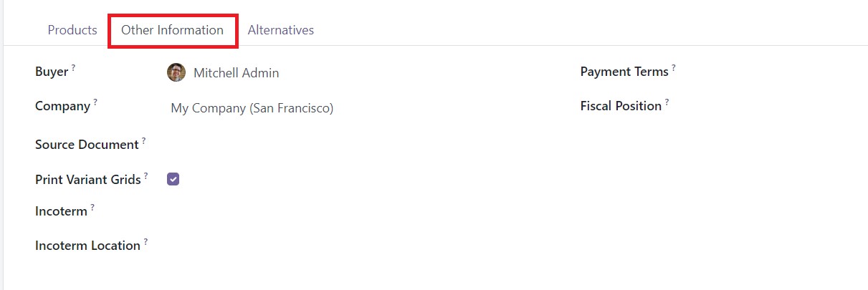
Task: Click help icon beside Print Variant Grids
Action: pos(146,175)
